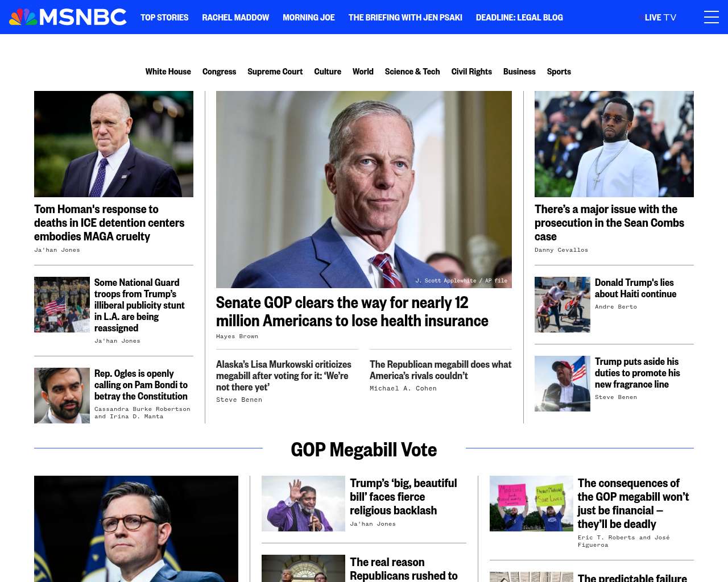
Task: Click the Rep. Ogles photo thumbnail
Action: (62, 396)
